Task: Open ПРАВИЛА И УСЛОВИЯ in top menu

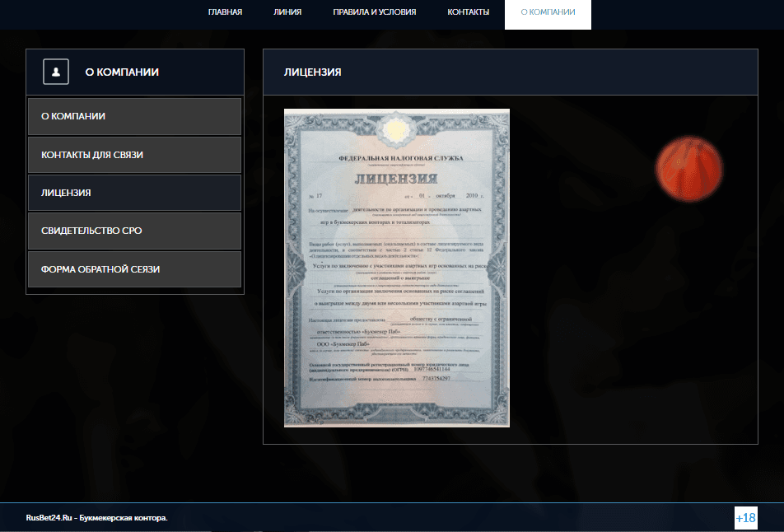Action: (374, 12)
